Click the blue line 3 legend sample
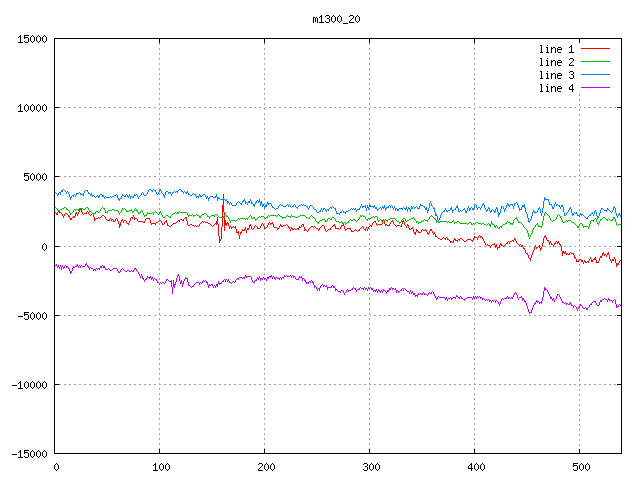 pos(596,75)
